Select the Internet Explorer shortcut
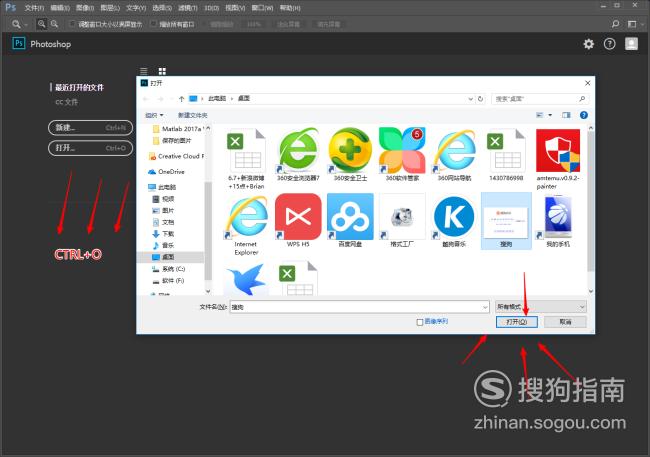 (246, 226)
